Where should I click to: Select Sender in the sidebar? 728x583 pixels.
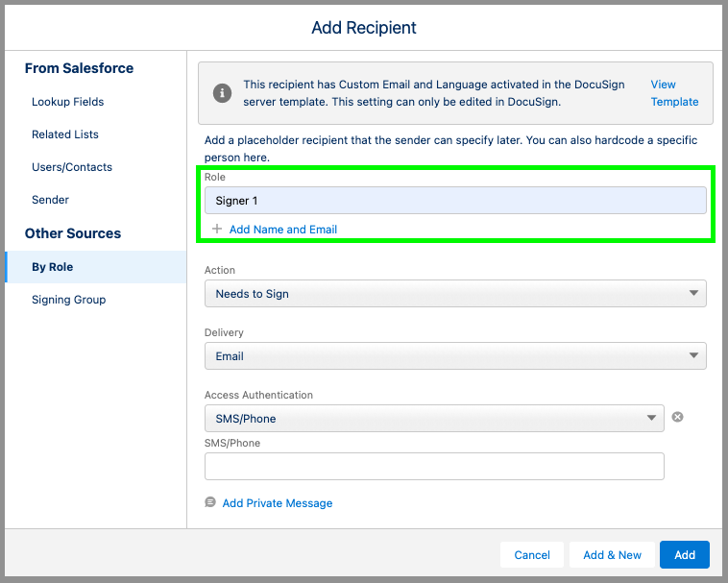pos(50,200)
